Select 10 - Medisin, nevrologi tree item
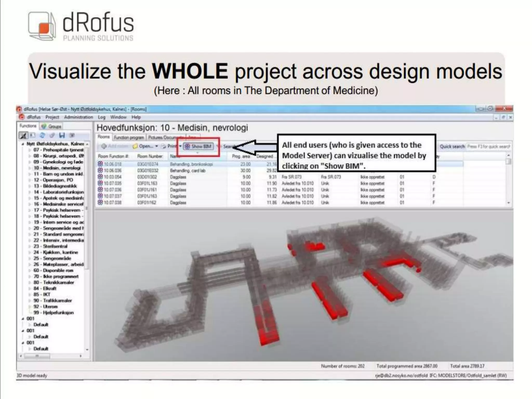 click(x=57, y=168)
